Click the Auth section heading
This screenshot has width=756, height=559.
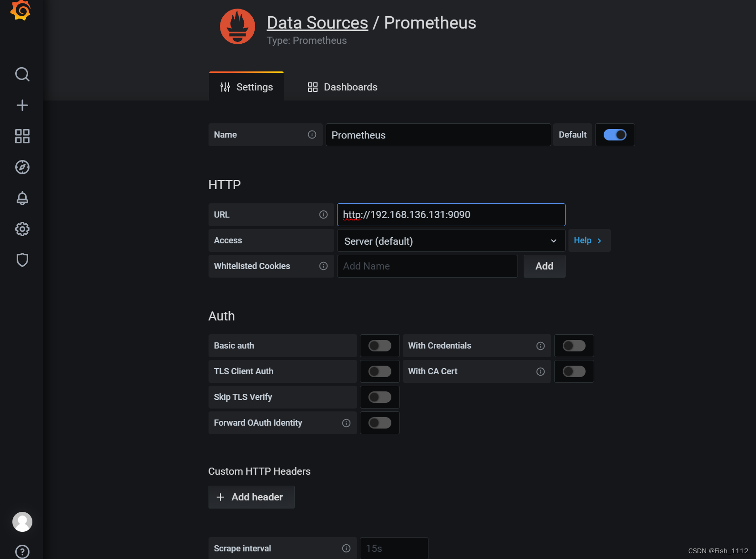click(x=221, y=316)
